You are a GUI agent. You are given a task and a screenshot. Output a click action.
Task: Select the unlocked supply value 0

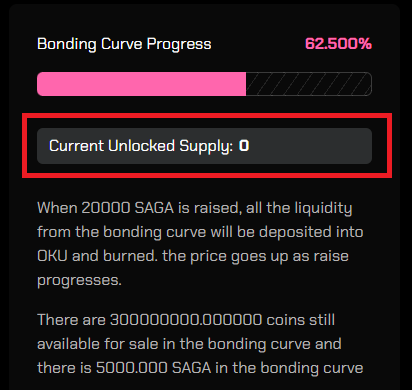(x=244, y=146)
